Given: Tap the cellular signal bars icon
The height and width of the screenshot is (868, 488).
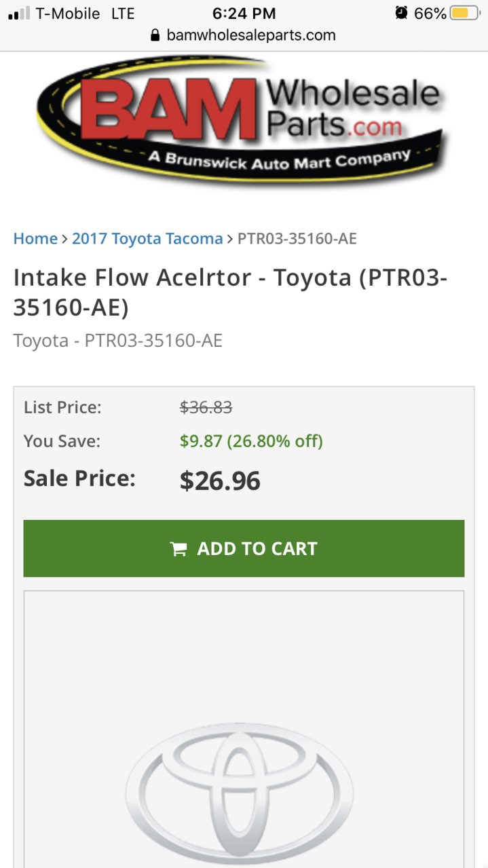Looking at the screenshot, I should pos(19,14).
